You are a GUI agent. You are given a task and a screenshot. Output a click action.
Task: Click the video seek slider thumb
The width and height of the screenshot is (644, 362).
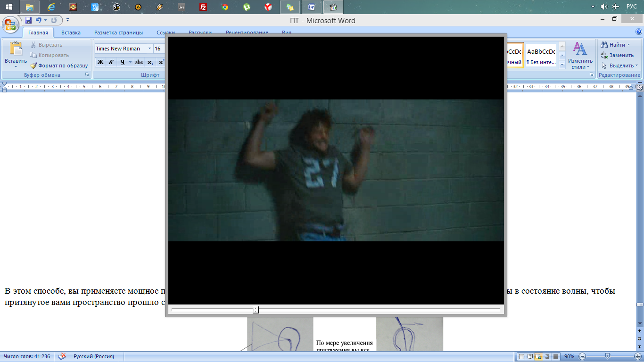click(256, 310)
